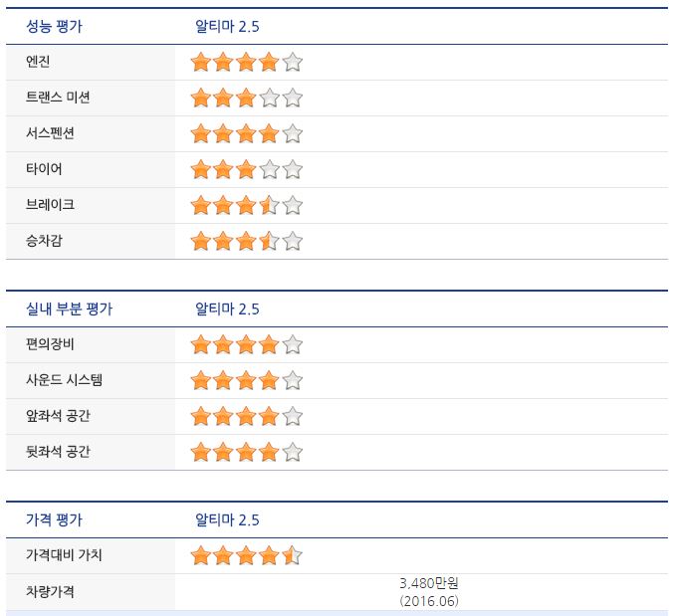The width and height of the screenshot is (680, 616).
Task: Select the 성능 평가 section header
Action: tap(54, 26)
